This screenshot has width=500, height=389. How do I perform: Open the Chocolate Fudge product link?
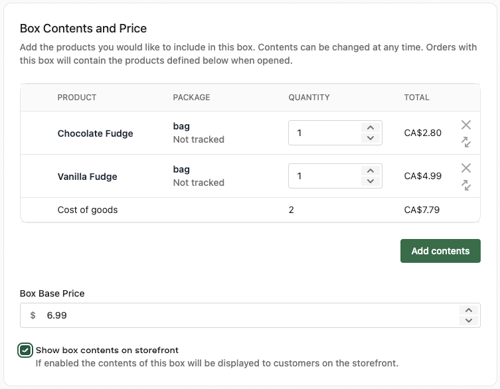tap(95, 133)
